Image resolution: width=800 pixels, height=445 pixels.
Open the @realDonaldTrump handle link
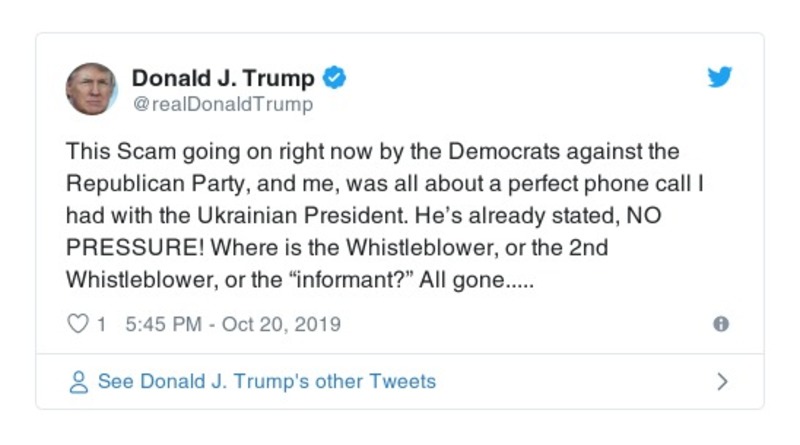click(x=222, y=104)
